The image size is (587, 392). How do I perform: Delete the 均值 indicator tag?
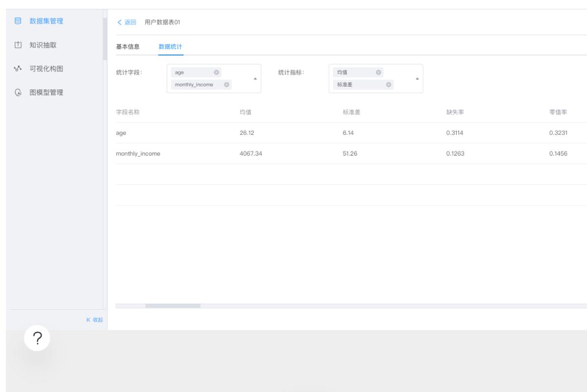(378, 72)
